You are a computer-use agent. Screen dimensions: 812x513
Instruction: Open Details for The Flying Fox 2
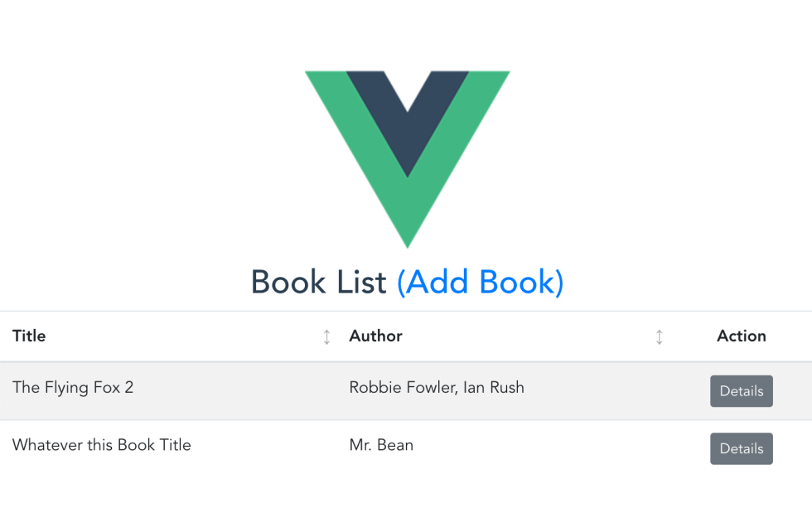(741, 391)
